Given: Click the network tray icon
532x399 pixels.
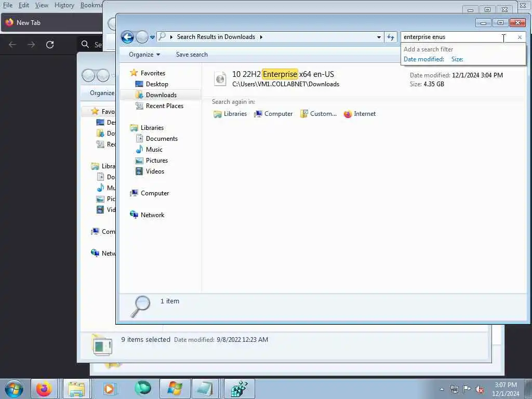Looking at the screenshot, I should [x=454, y=389].
